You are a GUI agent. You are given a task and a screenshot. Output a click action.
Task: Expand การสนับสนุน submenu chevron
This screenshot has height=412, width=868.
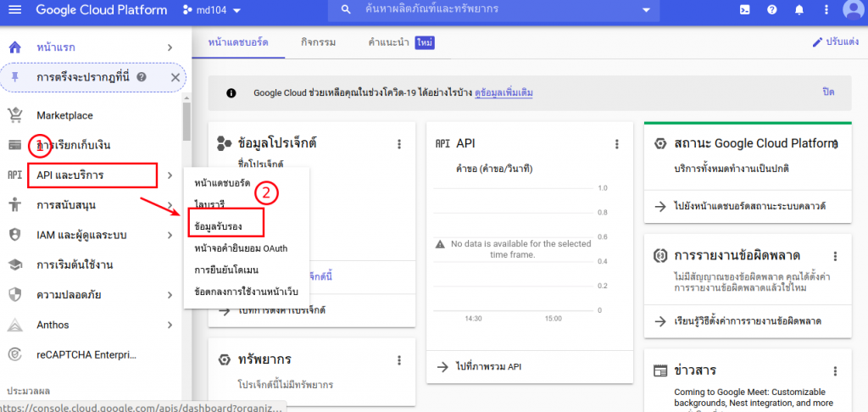[170, 205]
